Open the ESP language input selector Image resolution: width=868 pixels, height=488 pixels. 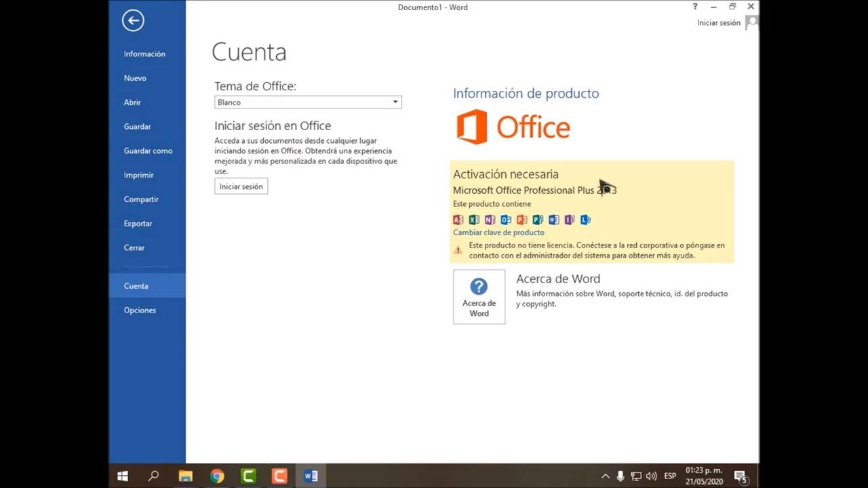[670, 476]
